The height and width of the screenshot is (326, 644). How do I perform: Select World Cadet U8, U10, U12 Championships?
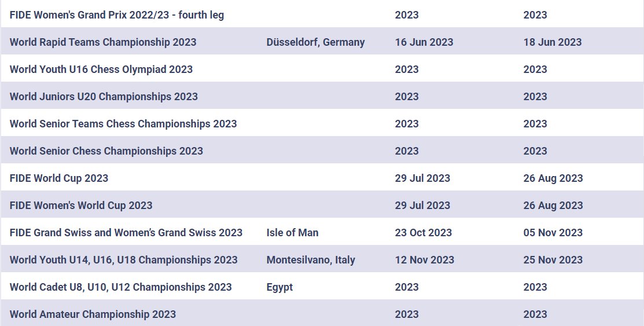(121, 287)
